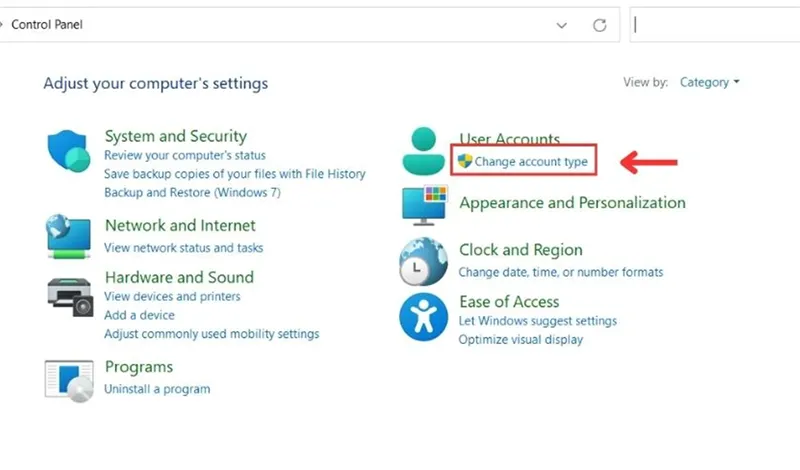This screenshot has height=470, width=800.
Task: Click Change date, time, or number formats
Action: point(561,272)
